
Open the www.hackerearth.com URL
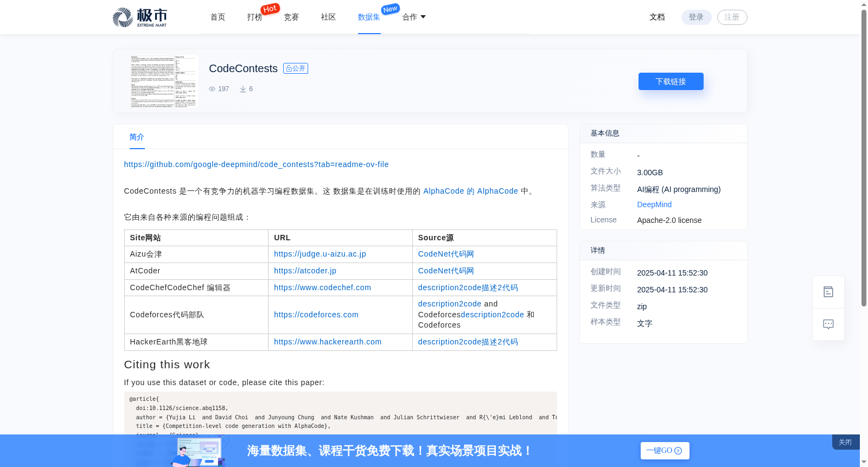pos(328,342)
